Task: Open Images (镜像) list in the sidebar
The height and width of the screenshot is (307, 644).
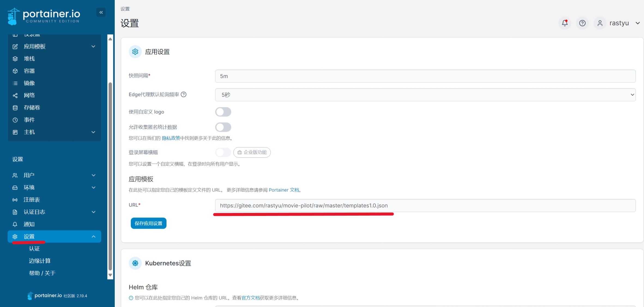Action: pyautogui.click(x=29, y=83)
